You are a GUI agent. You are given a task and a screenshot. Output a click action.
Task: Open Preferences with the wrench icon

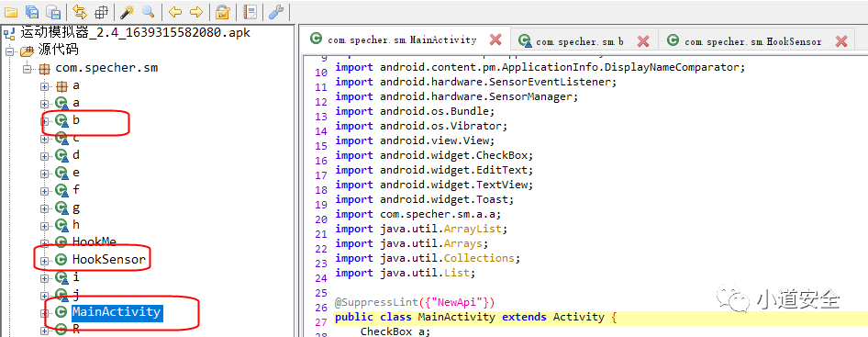point(276,11)
